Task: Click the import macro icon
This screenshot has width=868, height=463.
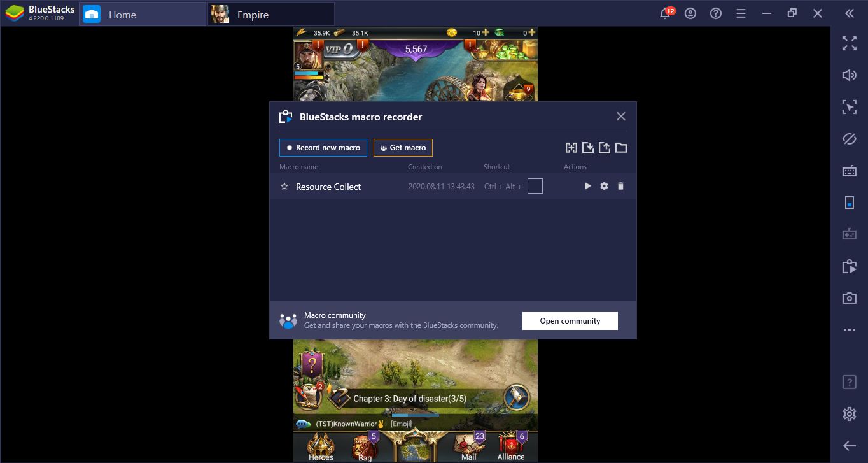Action: click(x=588, y=148)
